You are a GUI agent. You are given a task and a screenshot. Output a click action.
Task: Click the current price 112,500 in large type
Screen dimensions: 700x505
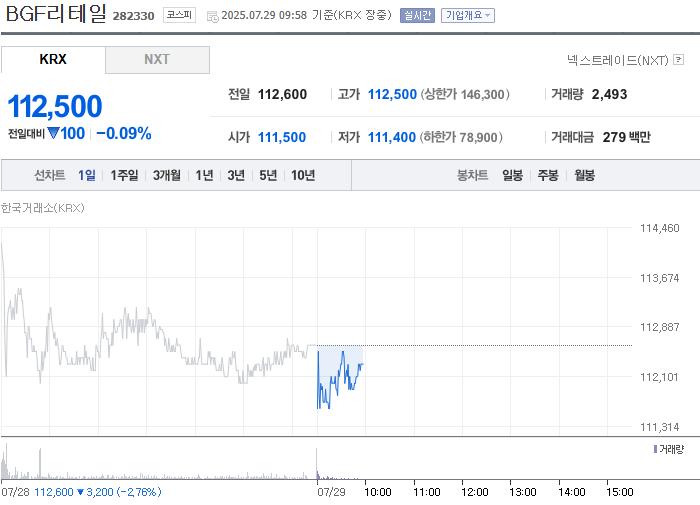(55, 106)
